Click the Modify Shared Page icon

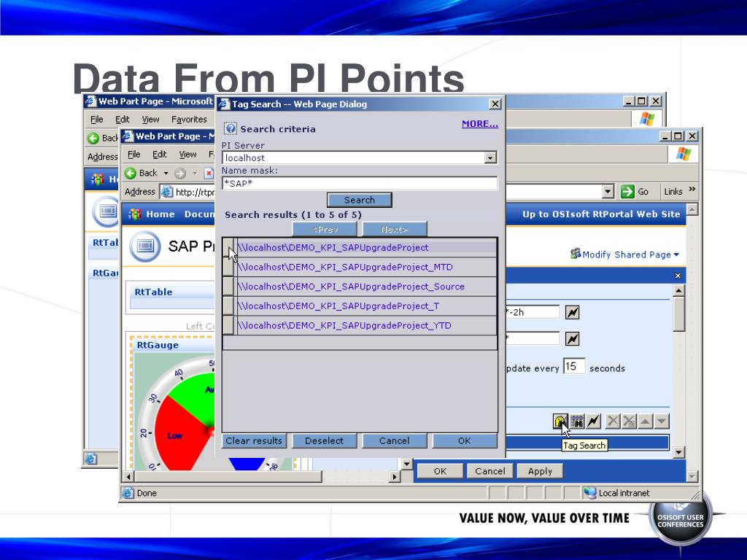576,254
